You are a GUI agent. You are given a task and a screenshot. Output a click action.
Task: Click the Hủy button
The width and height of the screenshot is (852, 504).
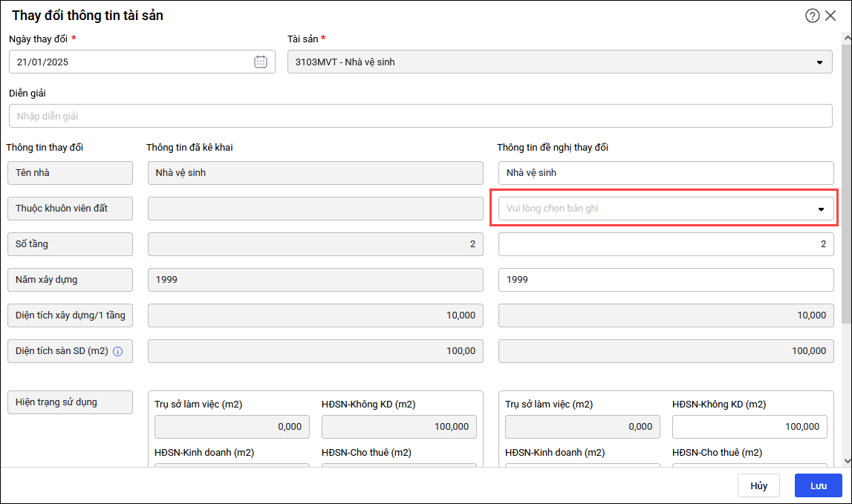click(x=758, y=485)
